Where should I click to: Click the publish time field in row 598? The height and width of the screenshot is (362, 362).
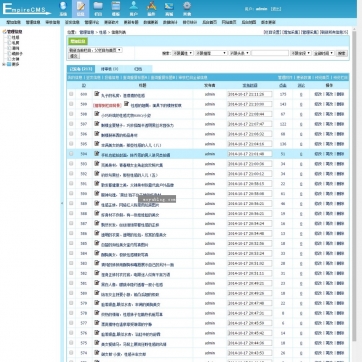click(x=250, y=114)
